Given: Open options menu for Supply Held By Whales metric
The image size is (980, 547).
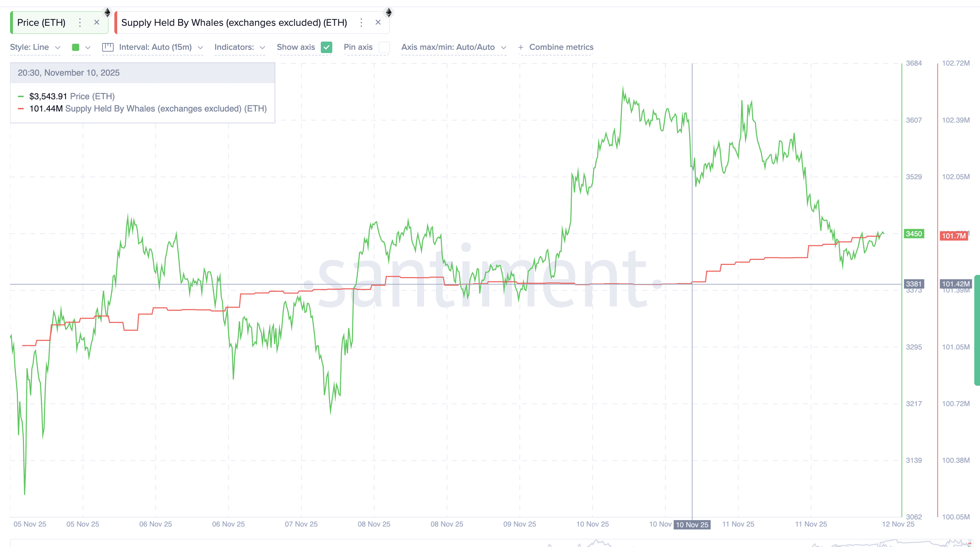Looking at the screenshot, I should (361, 23).
